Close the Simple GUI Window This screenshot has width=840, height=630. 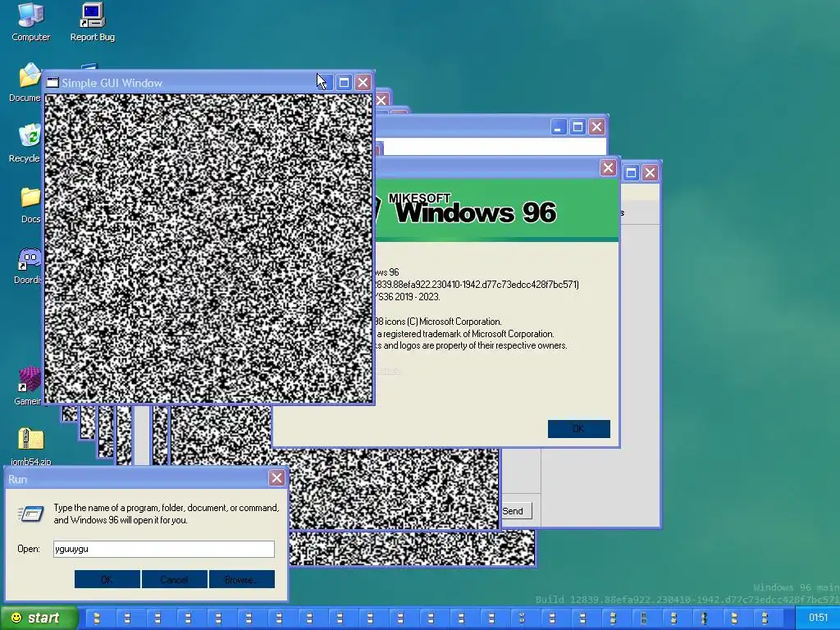pos(363,83)
